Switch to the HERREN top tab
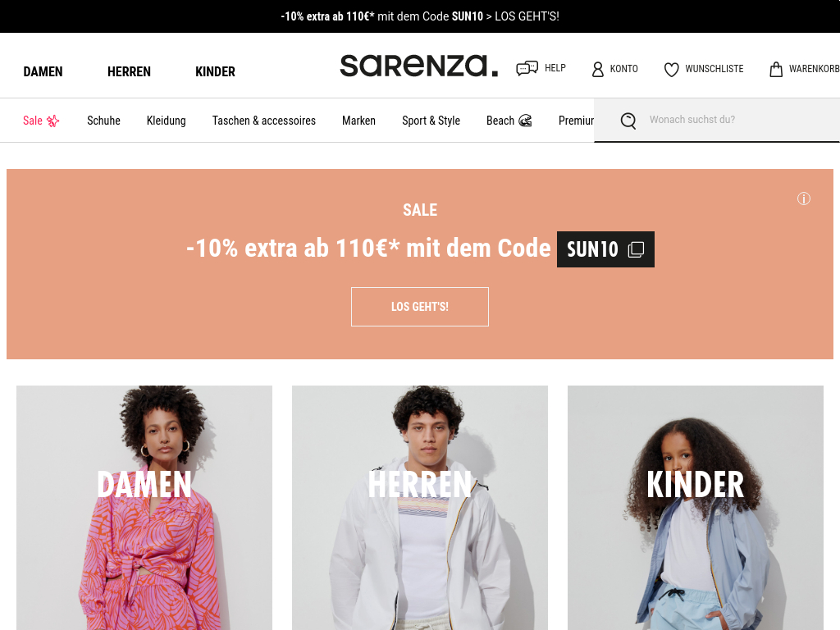Image resolution: width=840 pixels, height=630 pixels. pos(129,71)
